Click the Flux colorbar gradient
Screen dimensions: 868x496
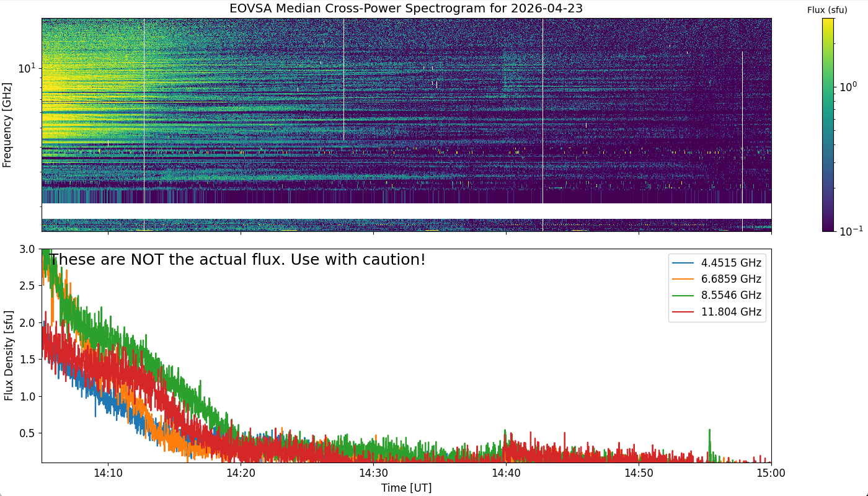point(828,125)
